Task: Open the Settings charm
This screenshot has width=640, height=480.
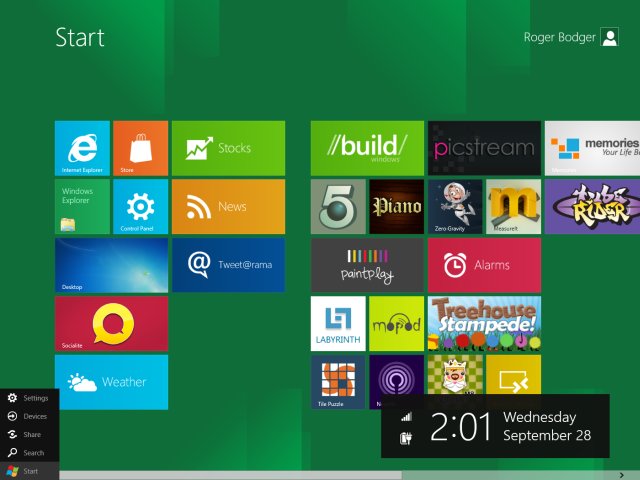Action: [x=29, y=398]
